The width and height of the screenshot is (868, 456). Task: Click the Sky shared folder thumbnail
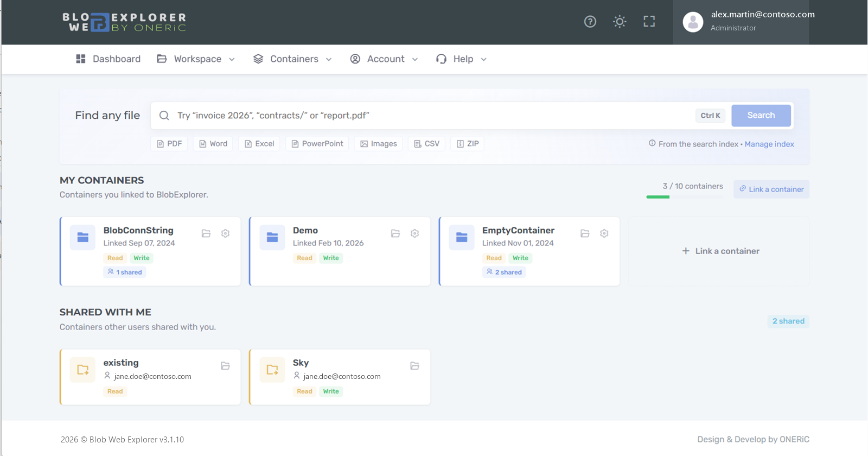(x=272, y=370)
